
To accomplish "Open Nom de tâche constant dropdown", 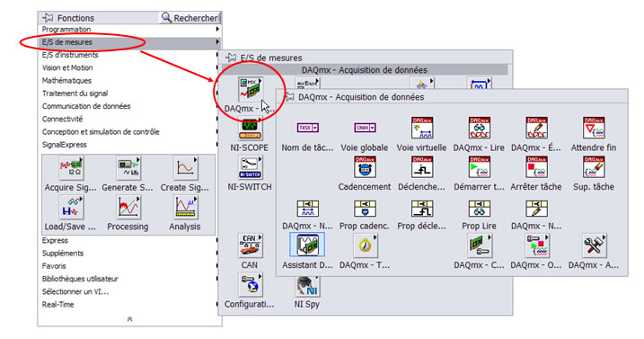I will (315, 128).
